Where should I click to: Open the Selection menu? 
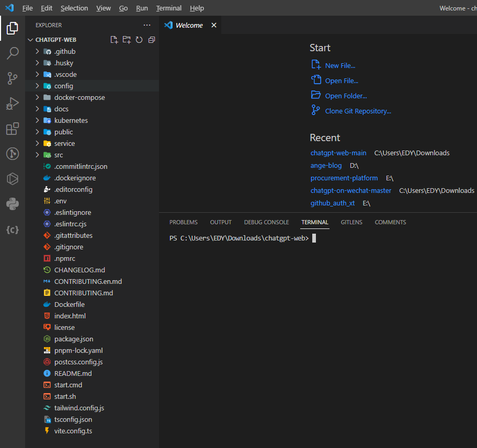(x=74, y=8)
